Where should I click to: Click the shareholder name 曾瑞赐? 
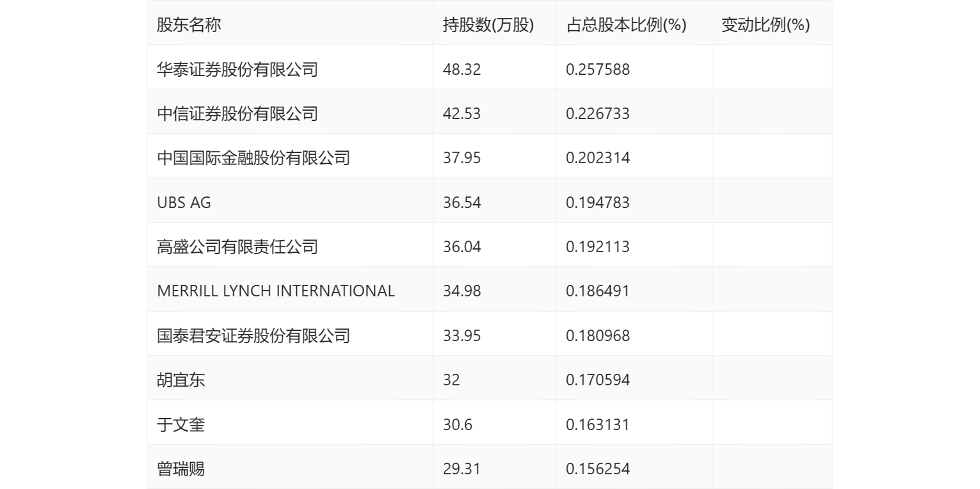point(181,469)
